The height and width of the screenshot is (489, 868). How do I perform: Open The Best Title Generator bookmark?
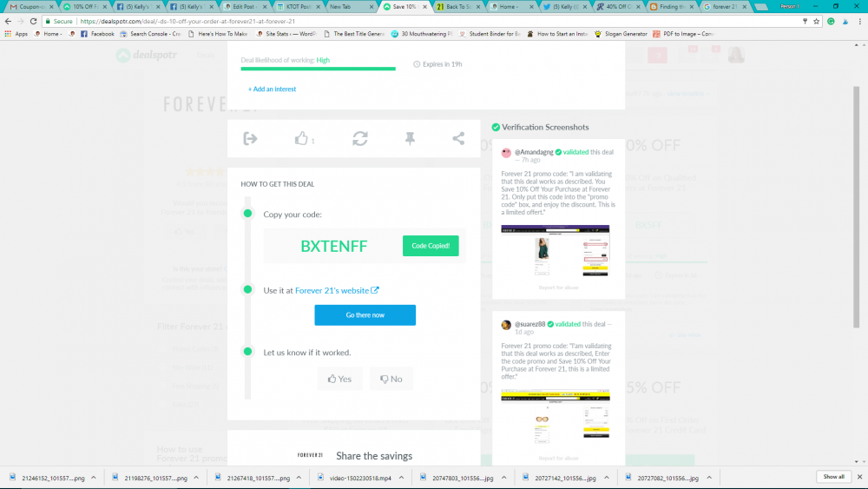354,34
